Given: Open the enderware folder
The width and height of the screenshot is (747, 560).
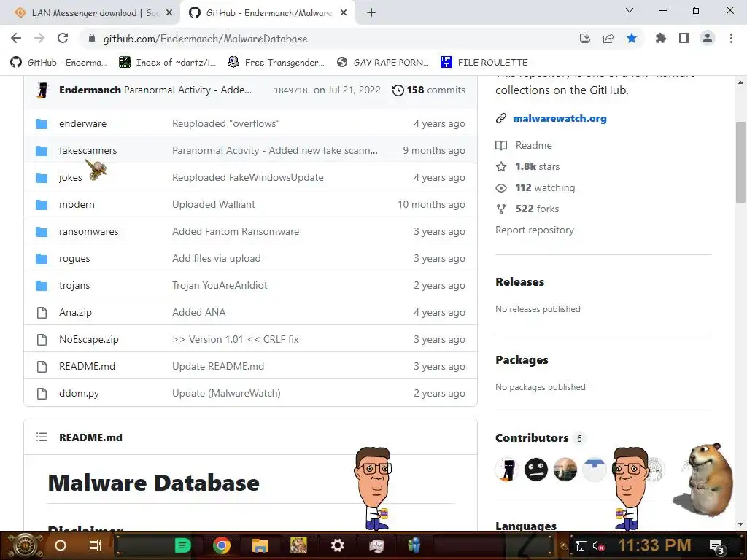Looking at the screenshot, I should (82, 123).
